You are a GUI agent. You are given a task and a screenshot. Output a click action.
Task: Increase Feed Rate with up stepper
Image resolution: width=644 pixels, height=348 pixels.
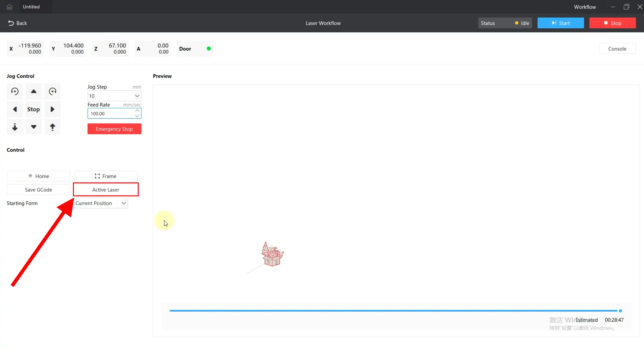137,111
